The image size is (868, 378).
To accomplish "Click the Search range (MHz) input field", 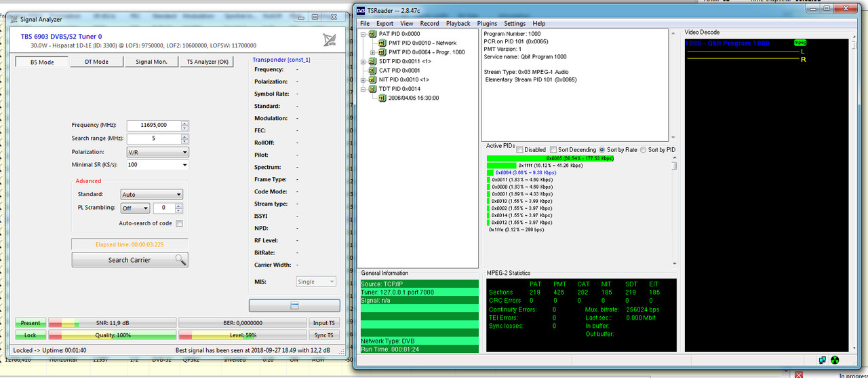I will pos(153,138).
